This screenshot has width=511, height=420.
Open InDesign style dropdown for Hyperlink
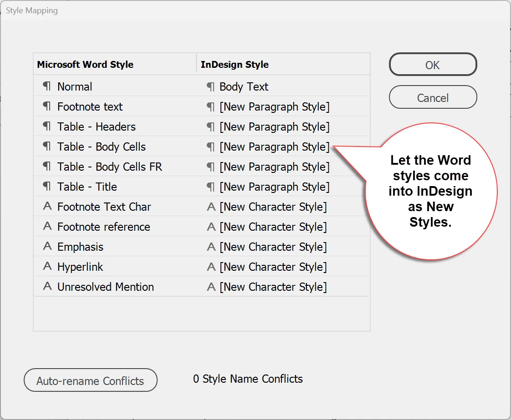coord(273,267)
